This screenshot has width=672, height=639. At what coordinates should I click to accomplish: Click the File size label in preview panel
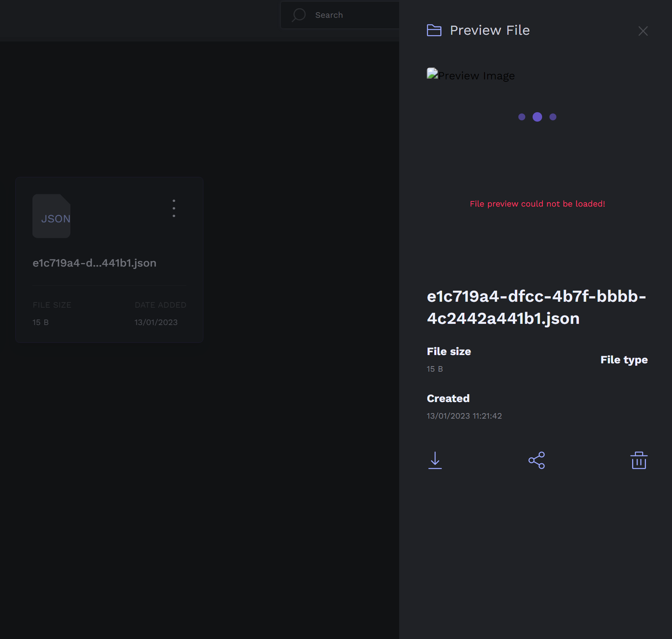pyautogui.click(x=449, y=351)
